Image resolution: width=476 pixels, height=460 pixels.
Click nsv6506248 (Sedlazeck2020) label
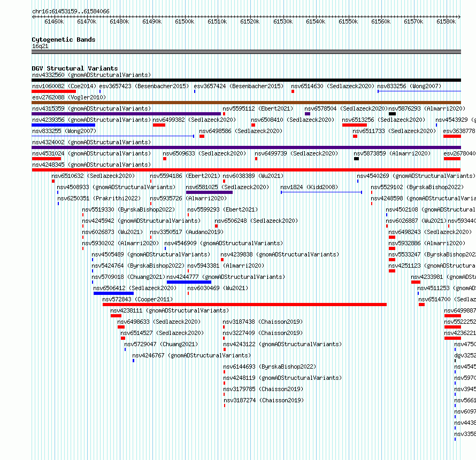click(256, 221)
